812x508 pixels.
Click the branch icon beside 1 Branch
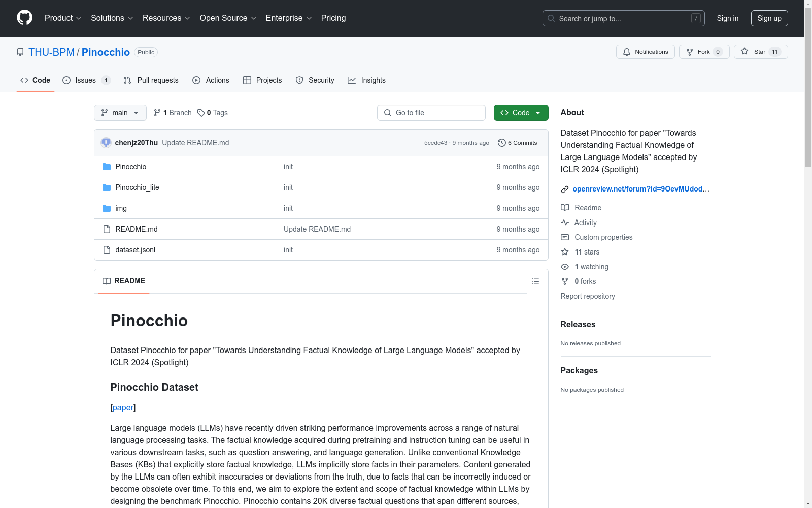157,113
